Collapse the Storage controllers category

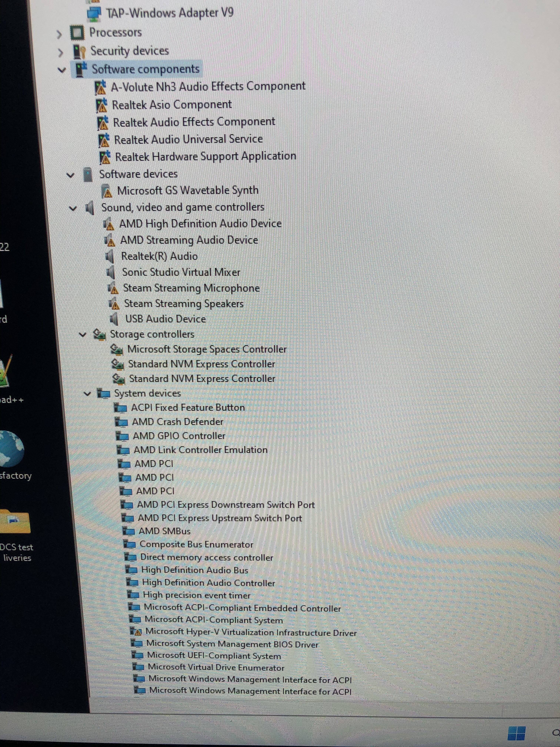point(83,335)
